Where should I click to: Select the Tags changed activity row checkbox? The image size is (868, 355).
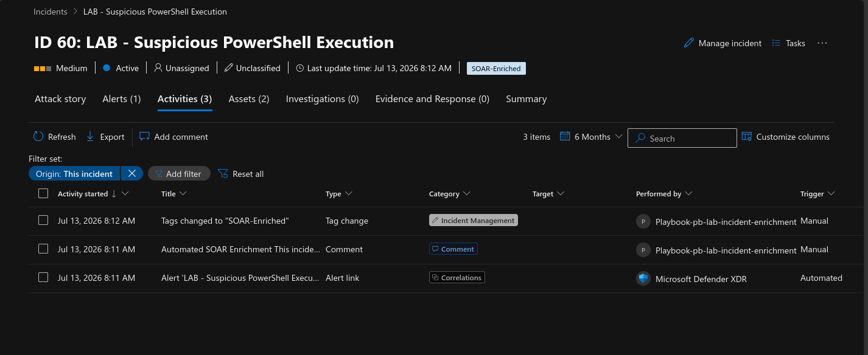click(43, 221)
